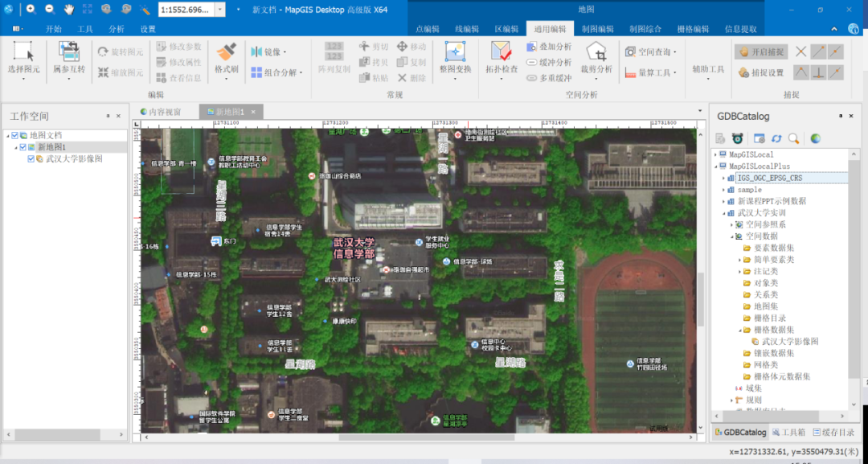The height and width of the screenshot is (464, 868).
Task: Switch to the 栅格编辑 ribbon tab
Action: tap(693, 29)
